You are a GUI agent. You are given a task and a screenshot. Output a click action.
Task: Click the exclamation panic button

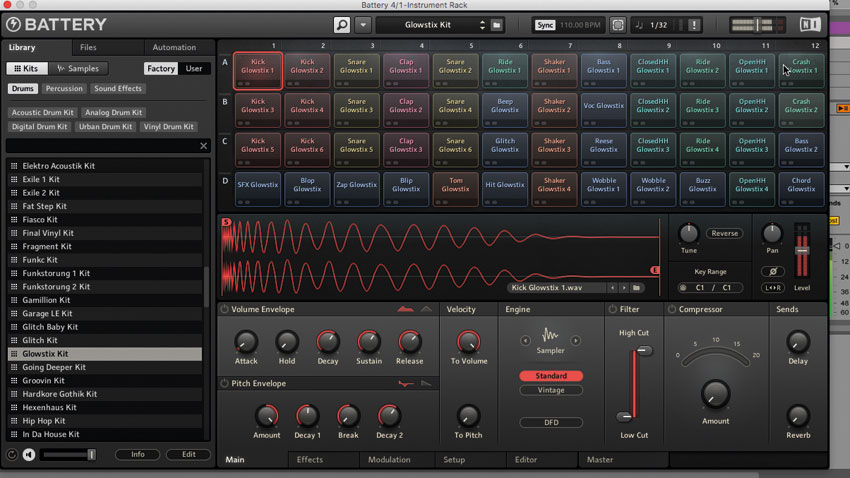tap(694, 25)
